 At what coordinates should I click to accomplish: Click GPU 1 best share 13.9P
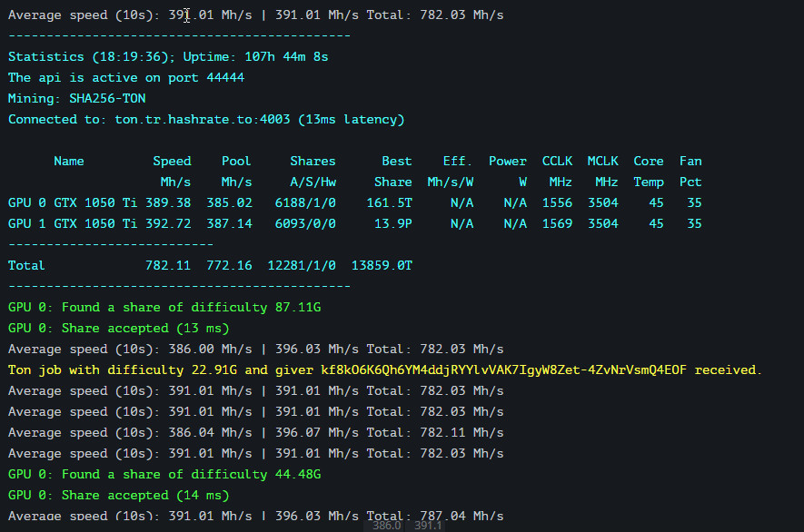click(x=393, y=224)
